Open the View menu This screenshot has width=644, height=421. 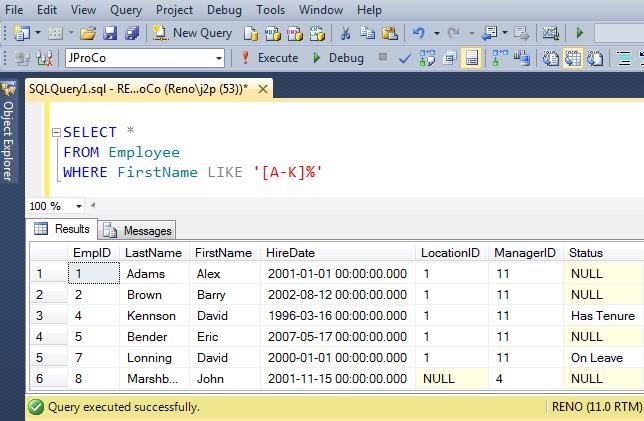(83, 10)
